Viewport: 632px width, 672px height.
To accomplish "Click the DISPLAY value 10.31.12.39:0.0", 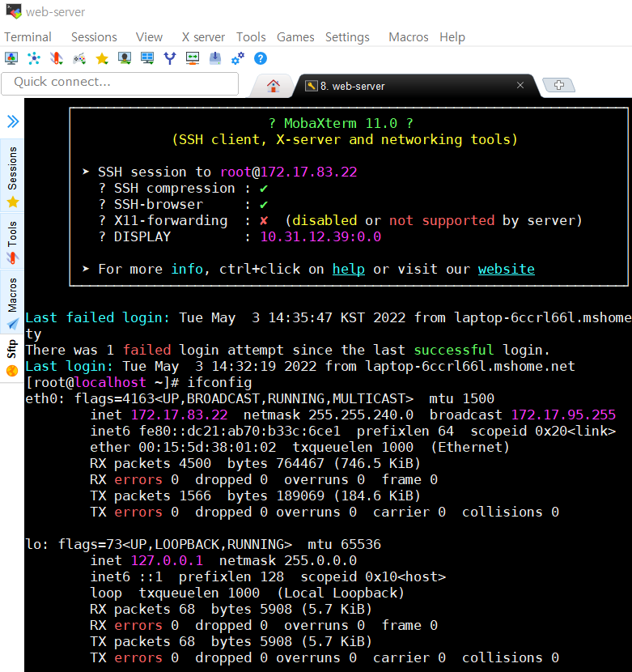I will [x=320, y=236].
